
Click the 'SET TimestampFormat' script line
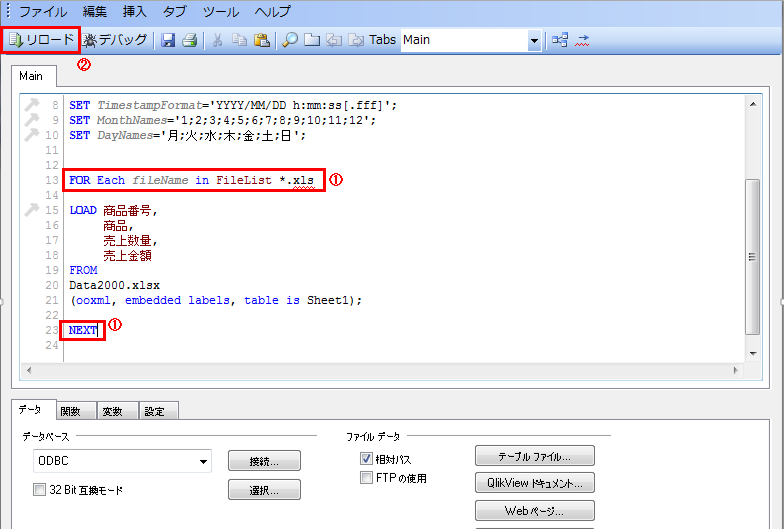[x=233, y=105]
